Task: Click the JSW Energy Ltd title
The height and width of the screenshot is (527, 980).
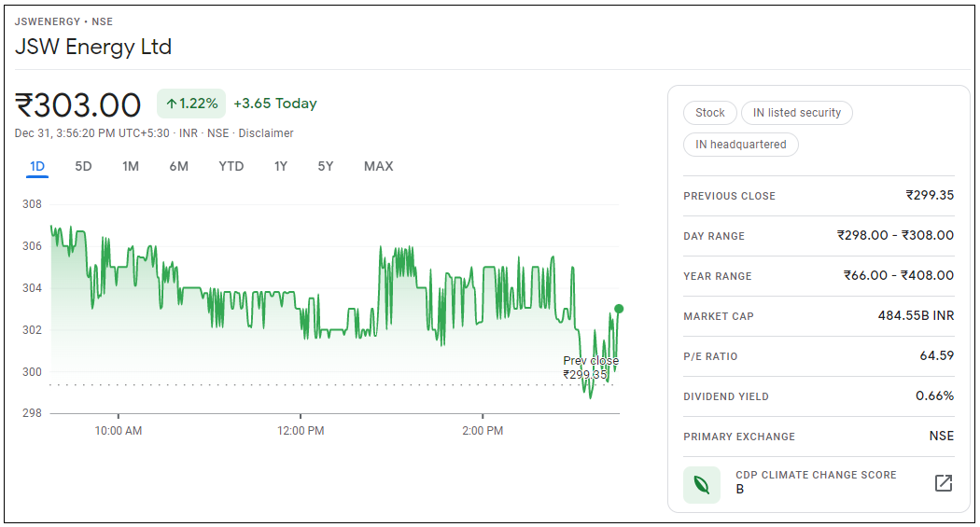Action: (93, 47)
